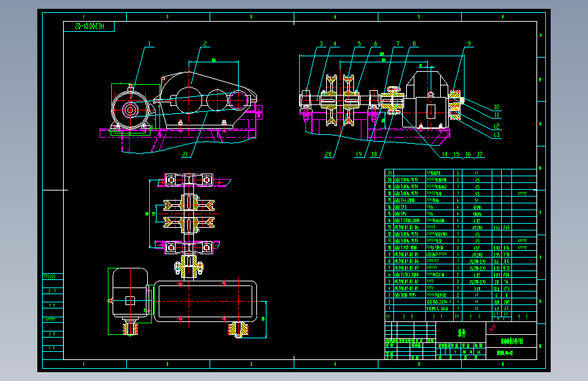Select callout number 7 above the coupling
Viewport: 588px width, 381px height.
398,44
